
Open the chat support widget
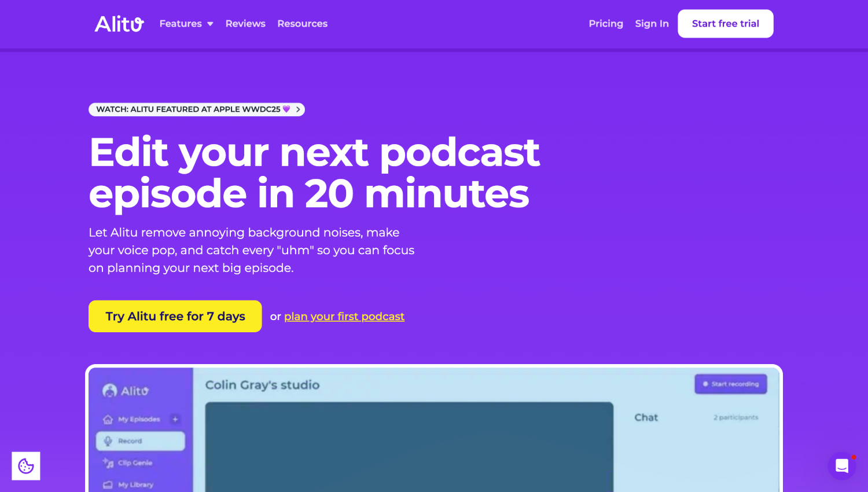click(842, 466)
